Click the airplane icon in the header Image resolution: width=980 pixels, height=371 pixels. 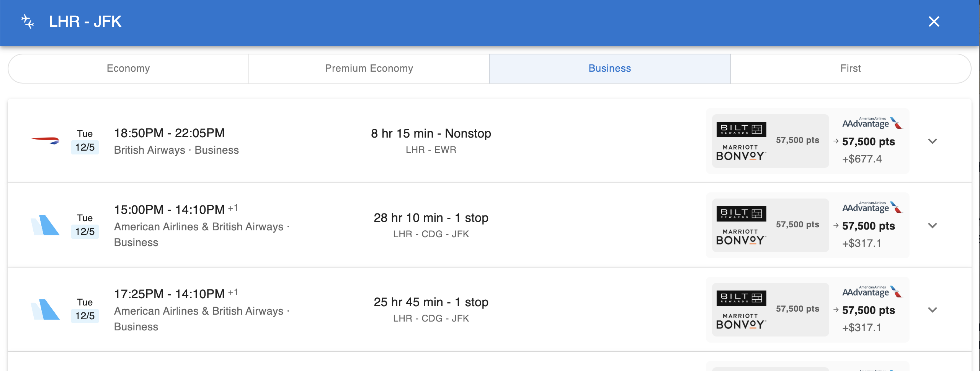pos(28,21)
